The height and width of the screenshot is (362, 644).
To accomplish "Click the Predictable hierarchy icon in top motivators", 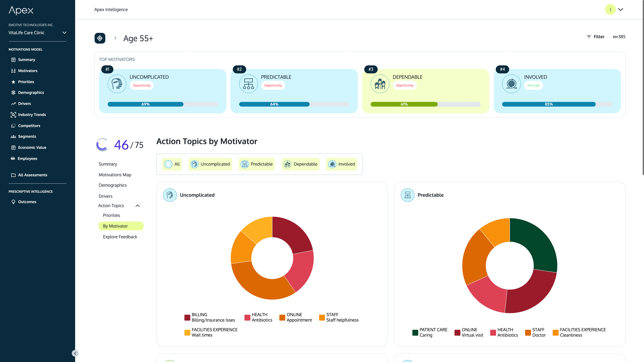I will (248, 84).
